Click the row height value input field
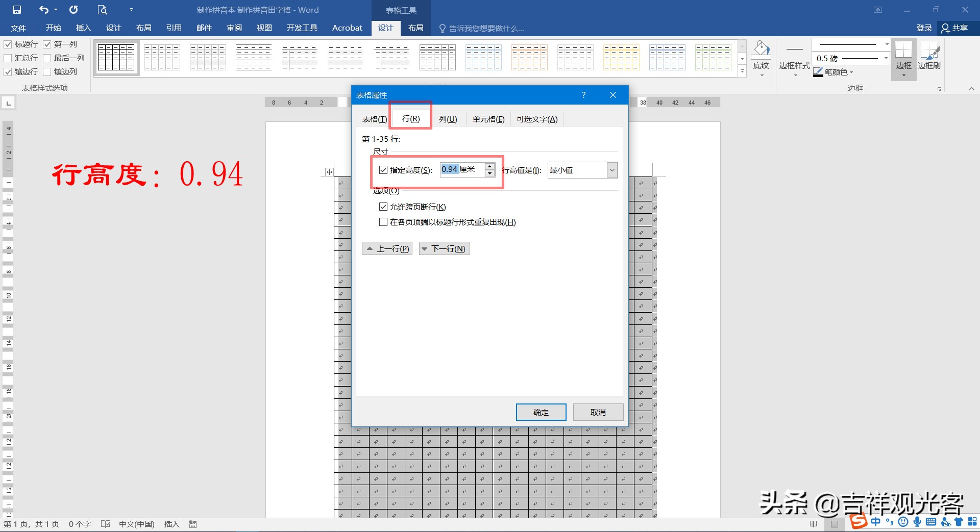The image size is (980, 532). pyautogui.click(x=462, y=169)
